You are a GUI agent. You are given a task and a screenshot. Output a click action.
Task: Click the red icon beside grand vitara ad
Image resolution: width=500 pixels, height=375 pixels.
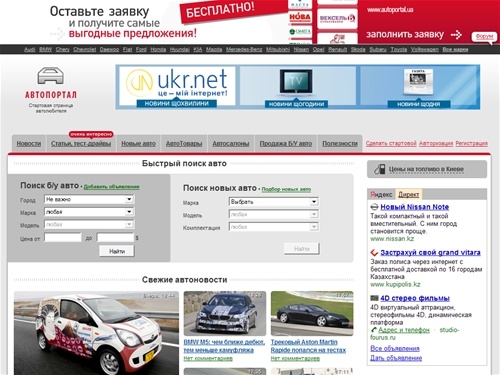(x=374, y=253)
